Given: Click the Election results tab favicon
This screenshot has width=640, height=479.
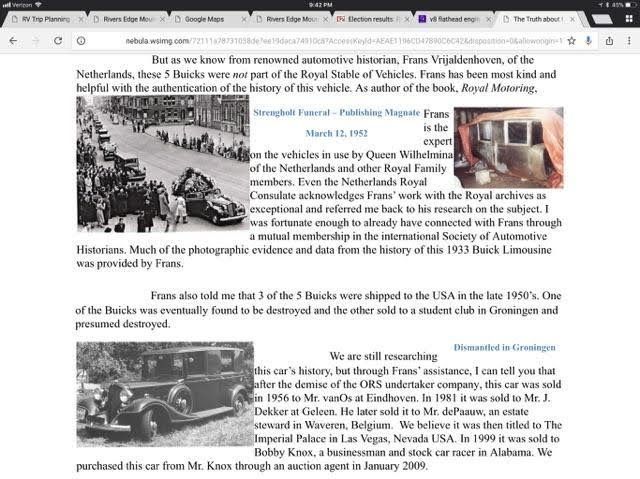Looking at the screenshot, I should pyautogui.click(x=340, y=19).
